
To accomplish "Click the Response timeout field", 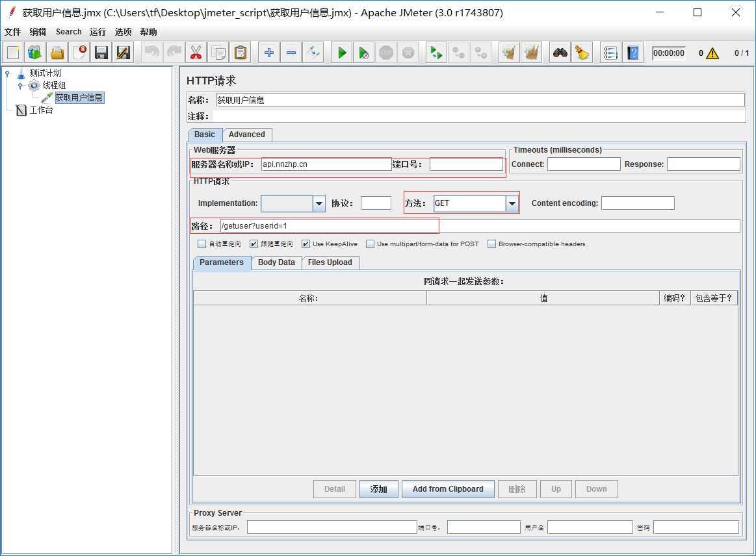I will pos(703,164).
